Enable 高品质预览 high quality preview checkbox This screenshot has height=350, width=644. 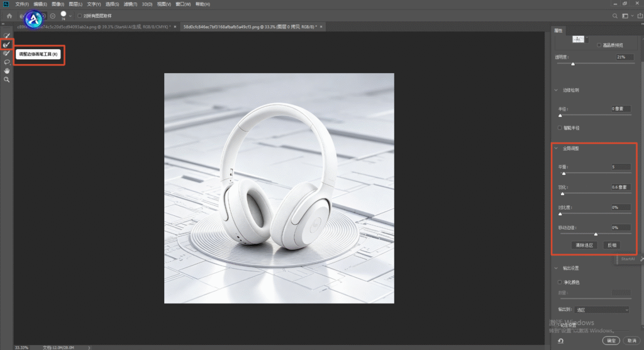click(599, 45)
